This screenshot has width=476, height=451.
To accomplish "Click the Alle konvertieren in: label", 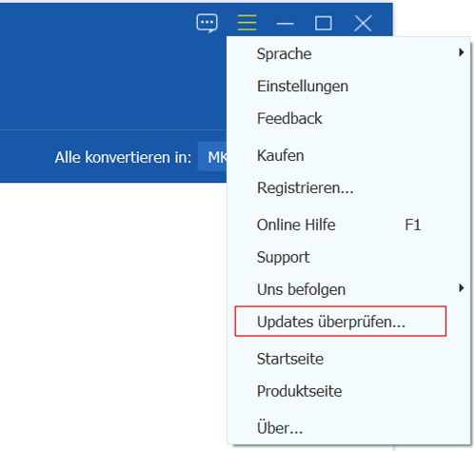I will 123,157.
